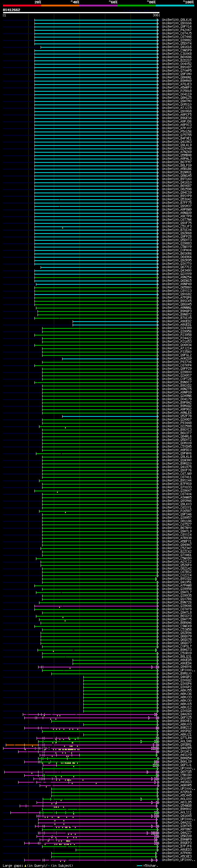This screenshot has height=868, width=197.
Task: Click the hit label UniRef100_P93706
Action: [x=177, y=362]
